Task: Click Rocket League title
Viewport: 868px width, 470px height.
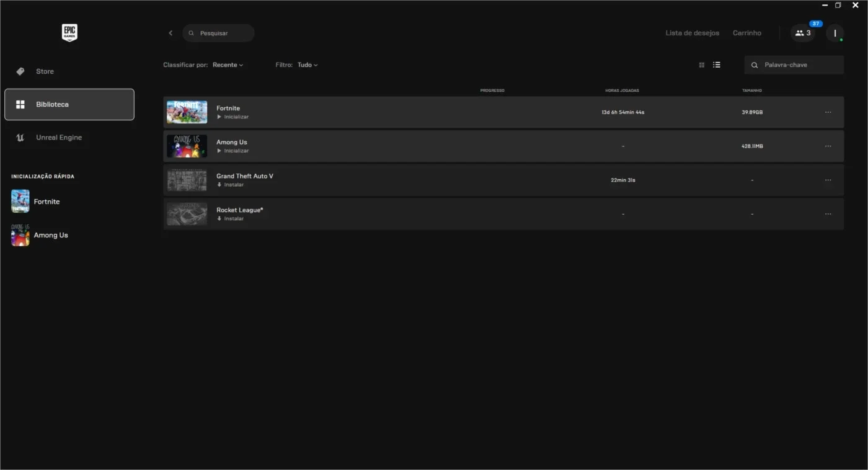Action: 240,210
